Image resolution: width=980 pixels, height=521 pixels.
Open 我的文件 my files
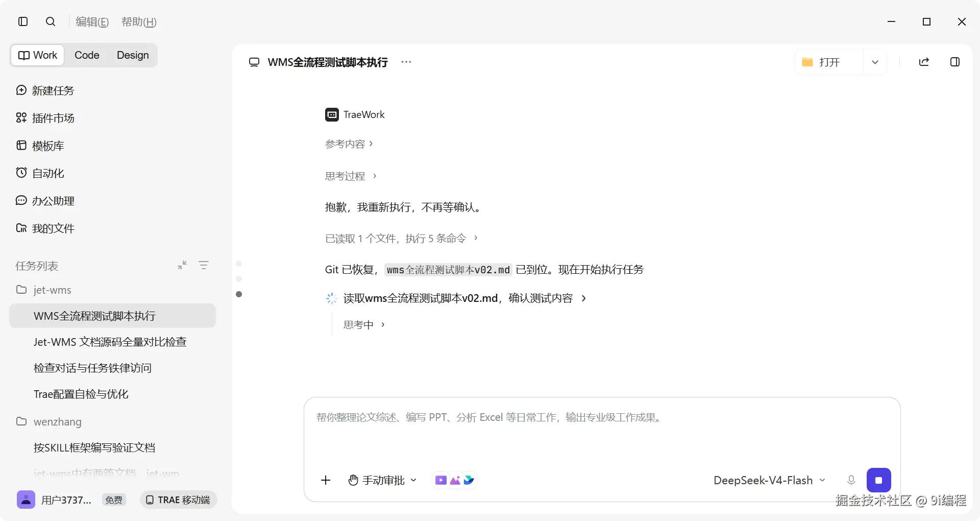click(x=45, y=228)
